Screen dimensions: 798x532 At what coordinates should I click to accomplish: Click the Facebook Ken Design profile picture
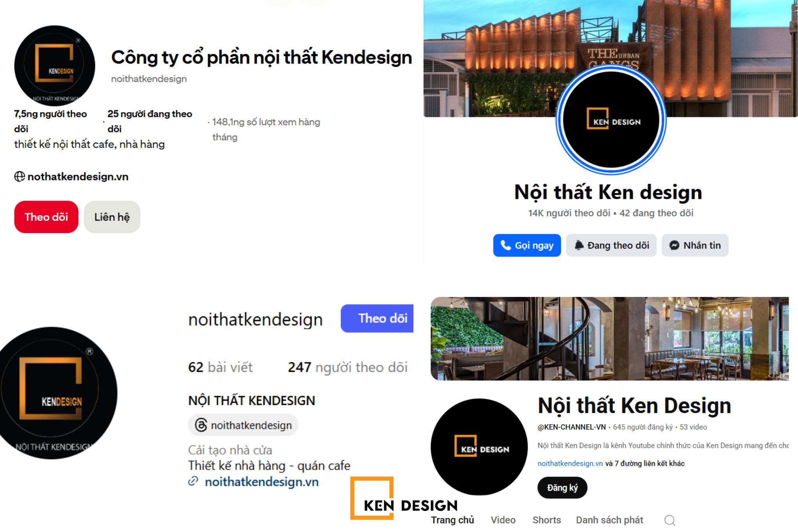click(611, 120)
